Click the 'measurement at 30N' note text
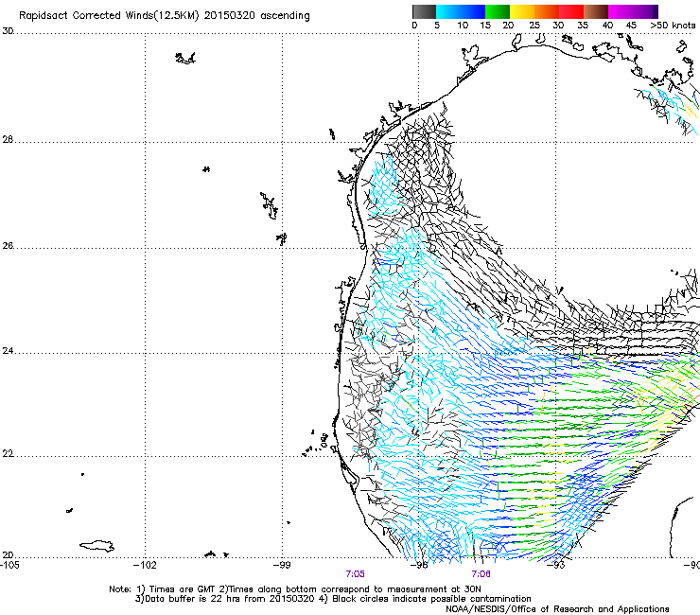Viewport: 700px width, 615px height. [436, 589]
